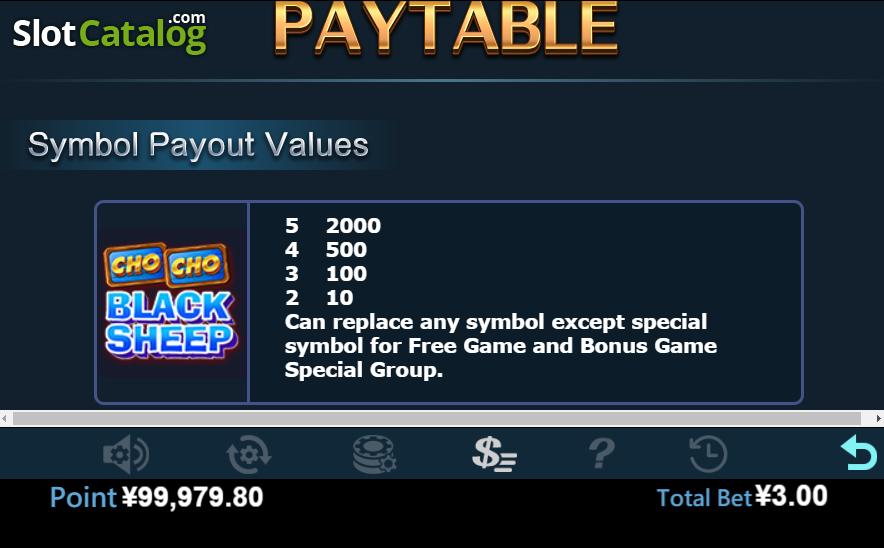Click the 5 symbols 2000 payout row

point(333,226)
